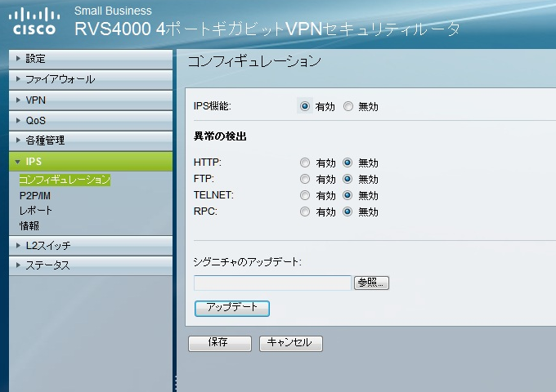Expand the L2スイッチ menu arrow
The width and height of the screenshot is (556, 392).
pyautogui.click(x=18, y=245)
